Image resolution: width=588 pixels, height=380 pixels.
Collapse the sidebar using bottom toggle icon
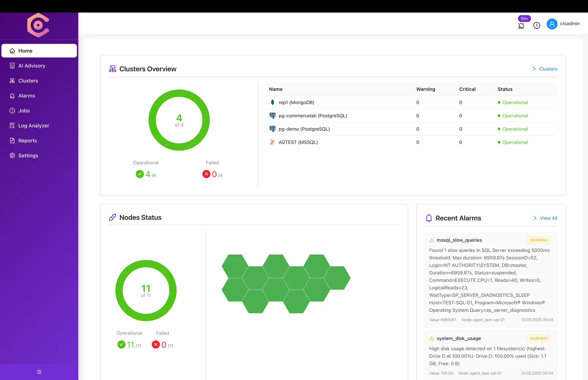click(x=39, y=372)
